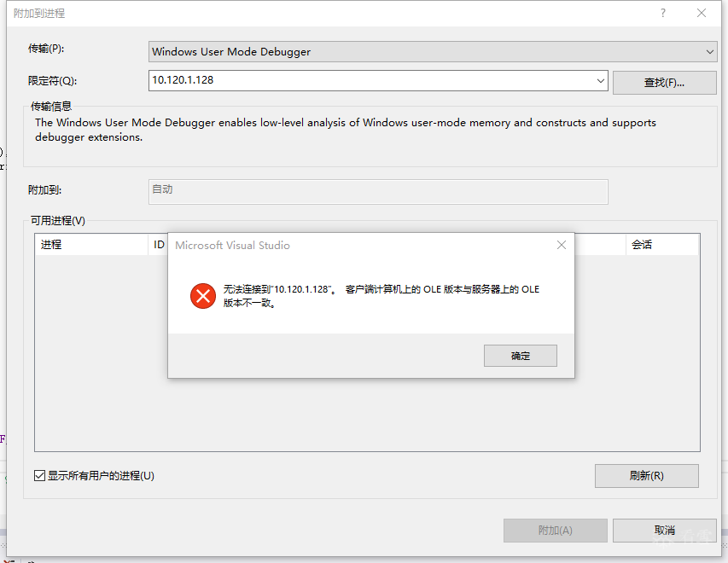Screen dimensions: 728x563
Task: Click the ID column header
Action: point(159,245)
